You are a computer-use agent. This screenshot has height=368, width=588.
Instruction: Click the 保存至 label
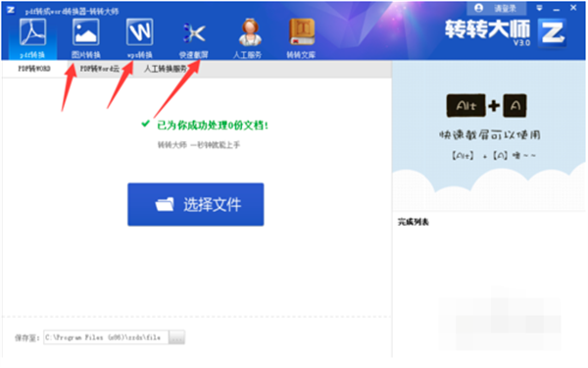pos(27,338)
